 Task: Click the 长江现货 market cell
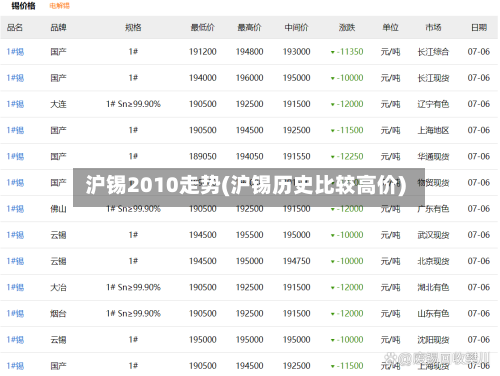click(x=433, y=78)
